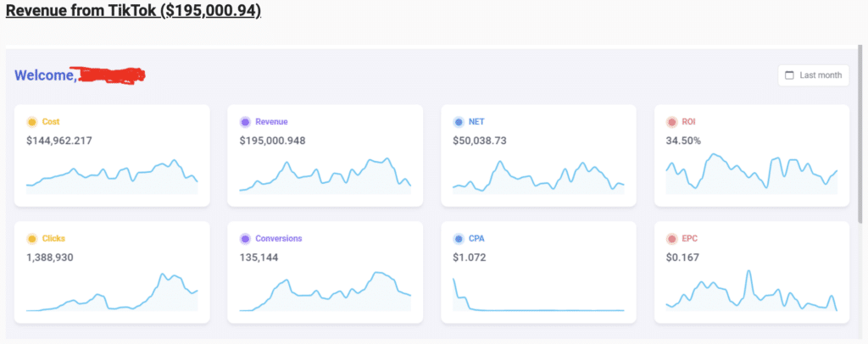This screenshot has height=344, width=868.
Task: Open the EPC sparkline chart
Action: 751,291
